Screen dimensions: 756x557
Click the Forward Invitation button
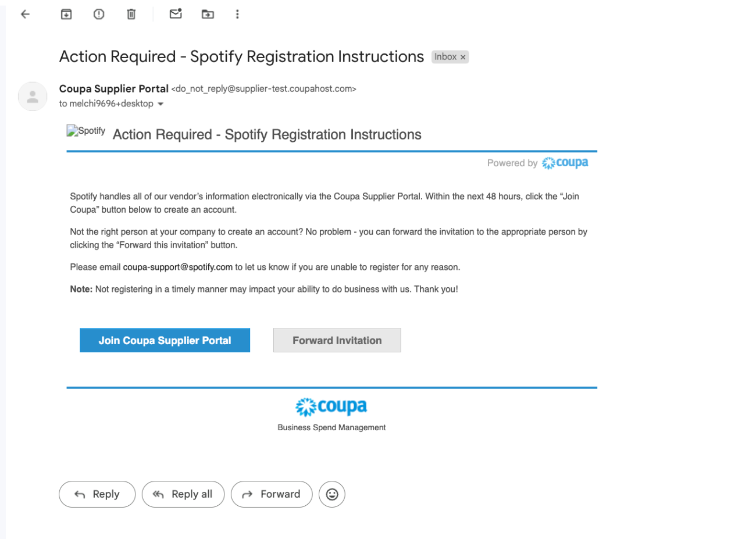coord(337,340)
